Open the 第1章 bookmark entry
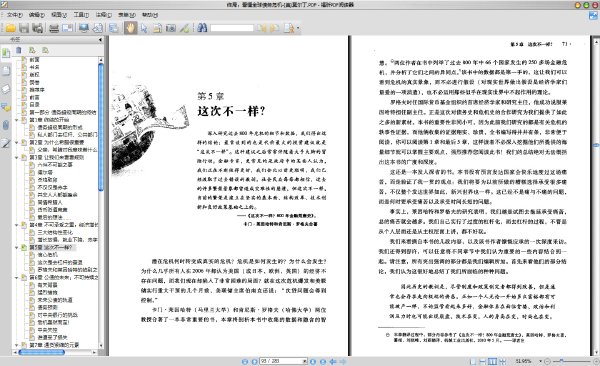This screenshot has width=600, height=366. pyautogui.click(x=49, y=120)
